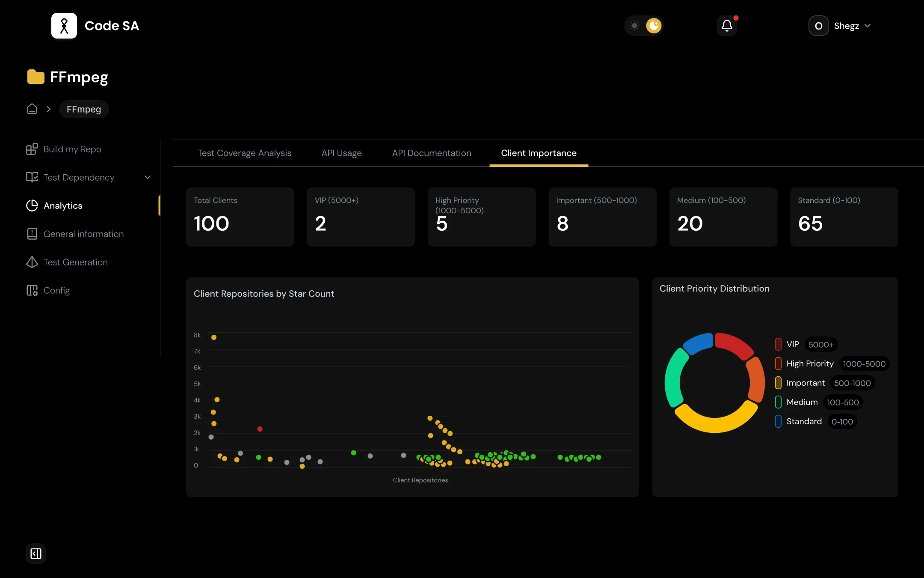Open the Build my Repo section

(72, 149)
